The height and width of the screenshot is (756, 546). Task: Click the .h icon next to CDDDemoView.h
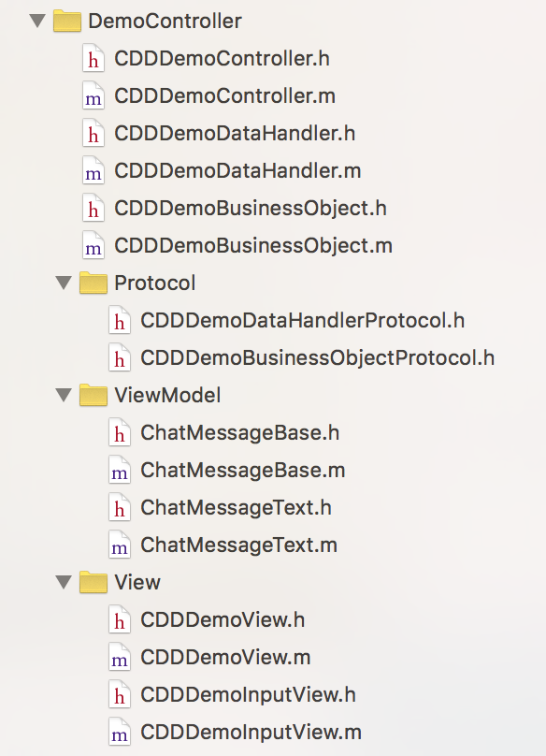[119, 620]
